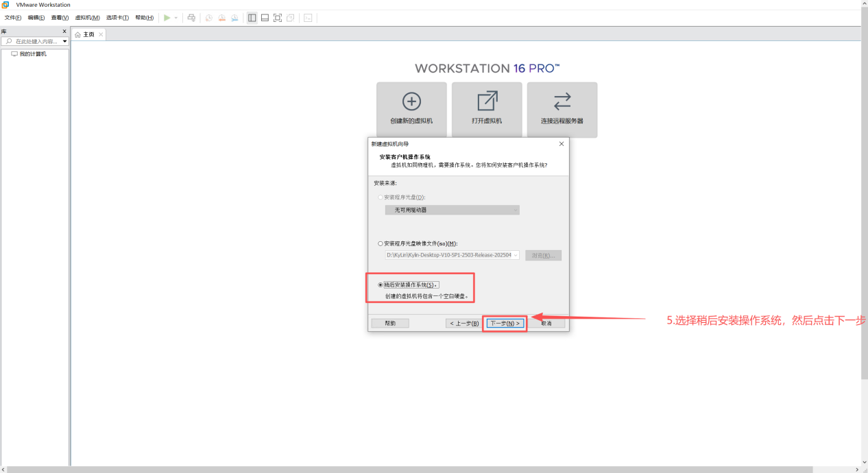The height and width of the screenshot is (473, 868).
Task: Click the Unity mode toolbar icon
Action: [291, 18]
